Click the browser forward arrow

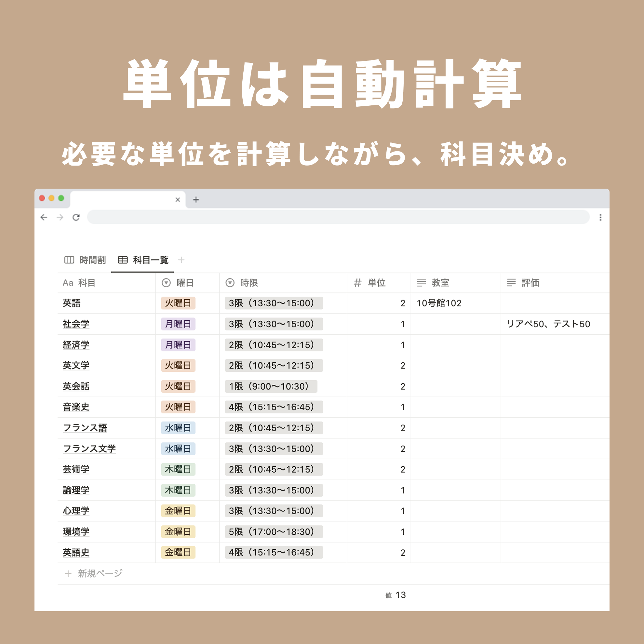[60, 217]
